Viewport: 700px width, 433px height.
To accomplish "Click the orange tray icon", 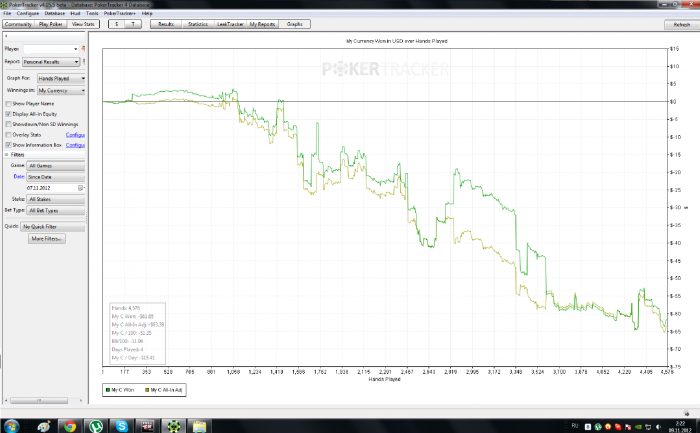I will 608,427.
